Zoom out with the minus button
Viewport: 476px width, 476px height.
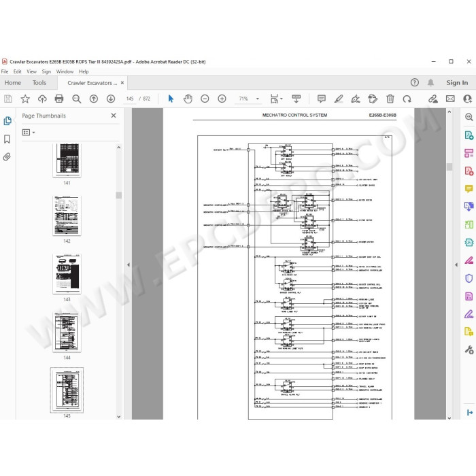pyautogui.click(x=205, y=99)
